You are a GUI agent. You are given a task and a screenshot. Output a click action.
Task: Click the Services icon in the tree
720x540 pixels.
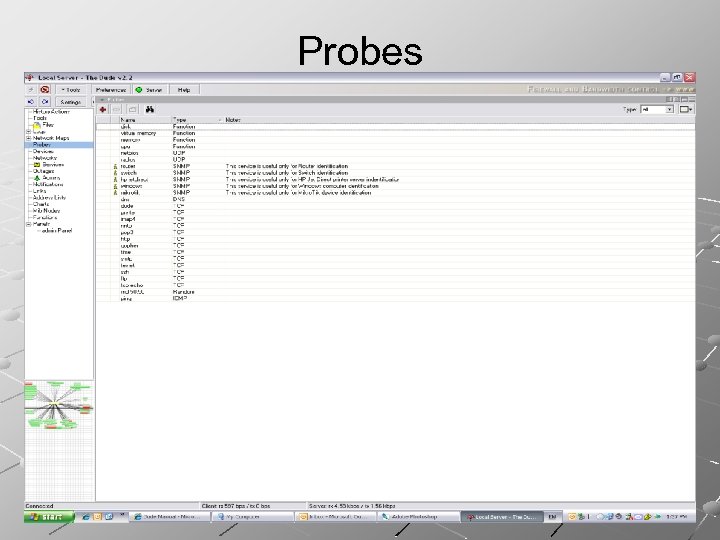(37, 164)
